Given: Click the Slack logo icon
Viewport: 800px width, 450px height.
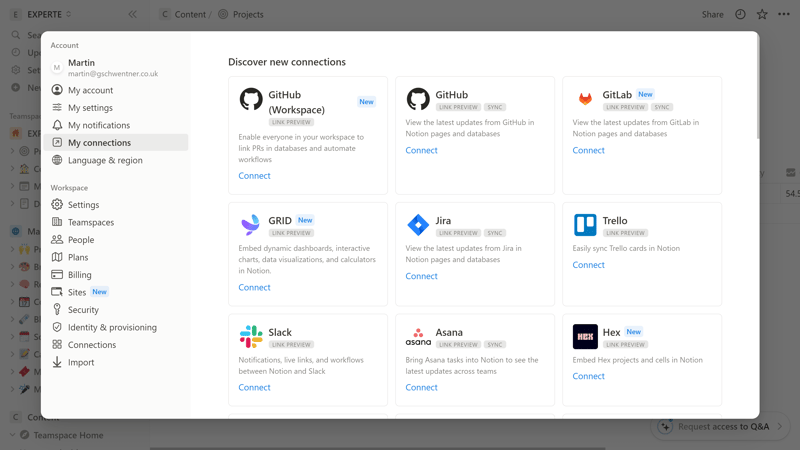Looking at the screenshot, I should pos(251,336).
